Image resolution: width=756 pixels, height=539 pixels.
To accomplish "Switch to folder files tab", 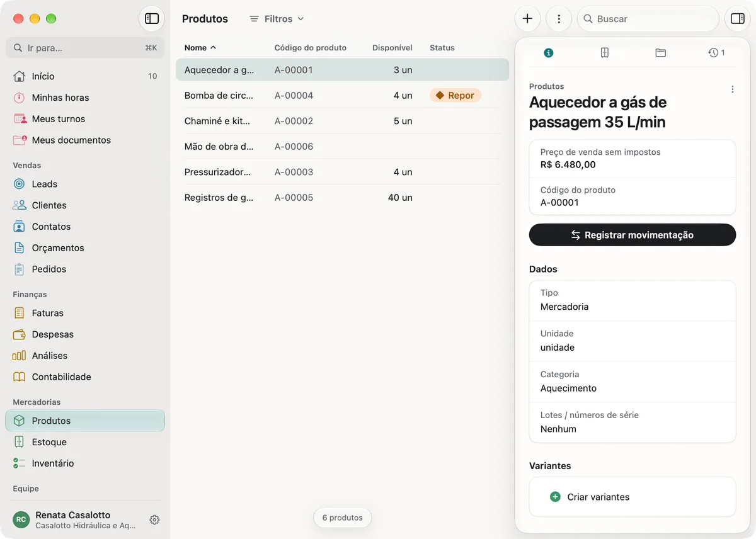I will (x=660, y=53).
